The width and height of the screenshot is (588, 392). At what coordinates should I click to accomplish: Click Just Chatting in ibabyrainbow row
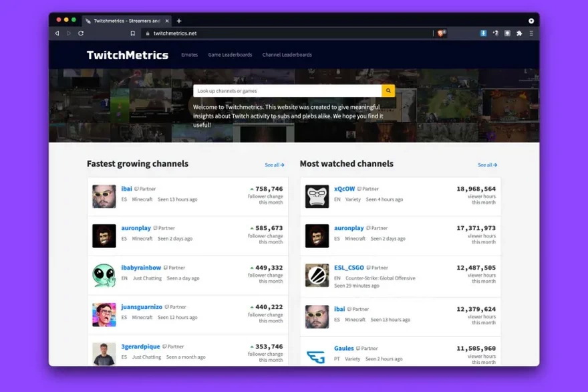pyautogui.click(x=147, y=278)
